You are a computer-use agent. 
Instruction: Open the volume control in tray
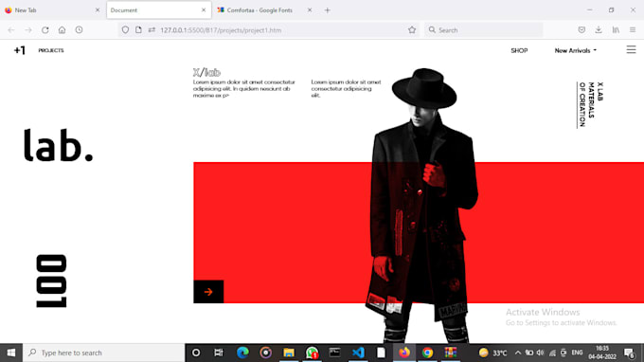540,353
